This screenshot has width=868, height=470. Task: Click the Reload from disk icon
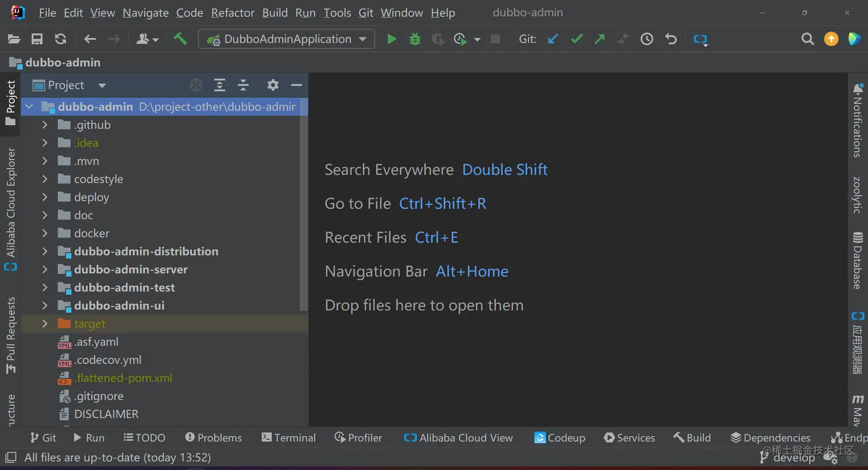tap(60, 39)
